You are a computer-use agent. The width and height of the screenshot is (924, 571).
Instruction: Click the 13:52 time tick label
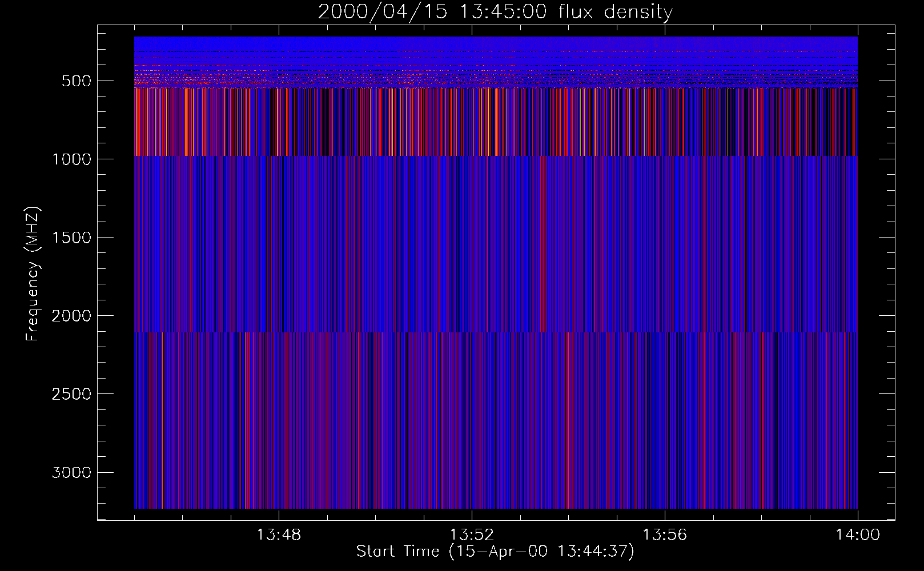(472, 535)
